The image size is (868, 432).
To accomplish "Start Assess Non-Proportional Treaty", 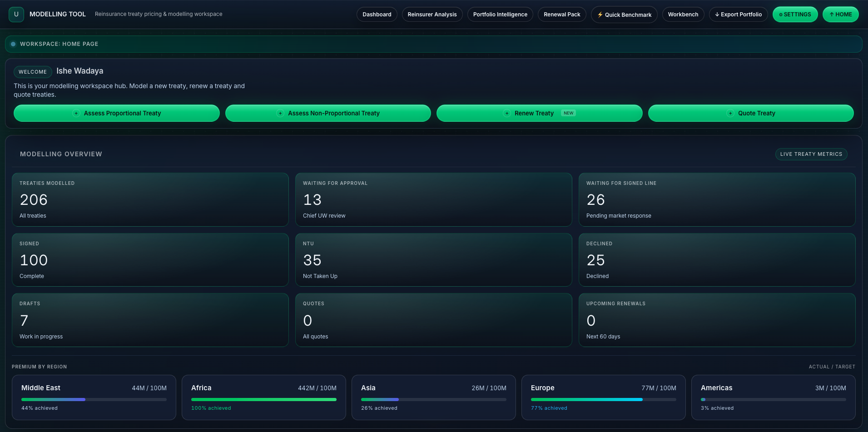I will pyautogui.click(x=328, y=113).
